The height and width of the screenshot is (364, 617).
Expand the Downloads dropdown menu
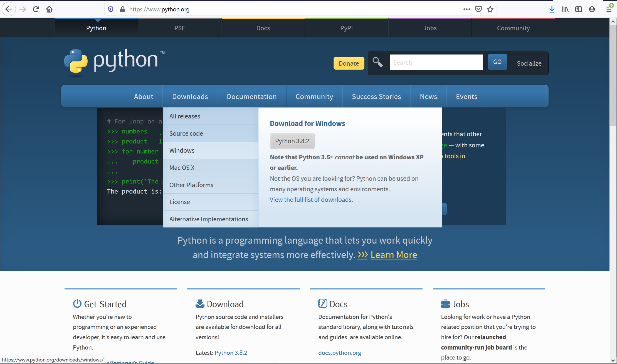tap(189, 96)
